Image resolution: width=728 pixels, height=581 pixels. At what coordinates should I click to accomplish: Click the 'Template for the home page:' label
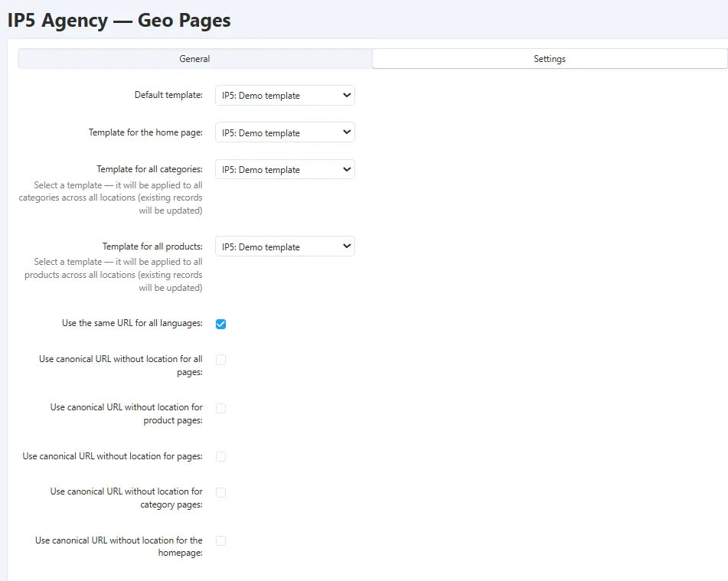click(x=145, y=132)
